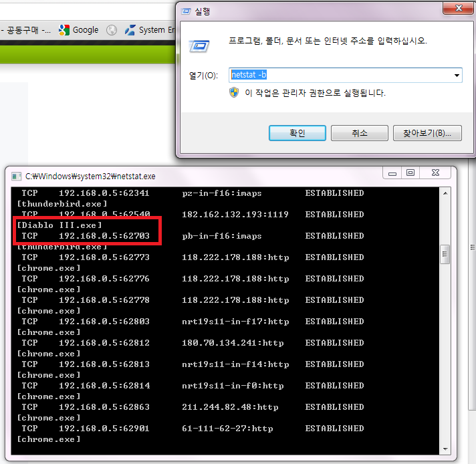Click the 찾아보기(B)... browse button
This screenshot has height=464, width=476.
(x=427, y=133)
